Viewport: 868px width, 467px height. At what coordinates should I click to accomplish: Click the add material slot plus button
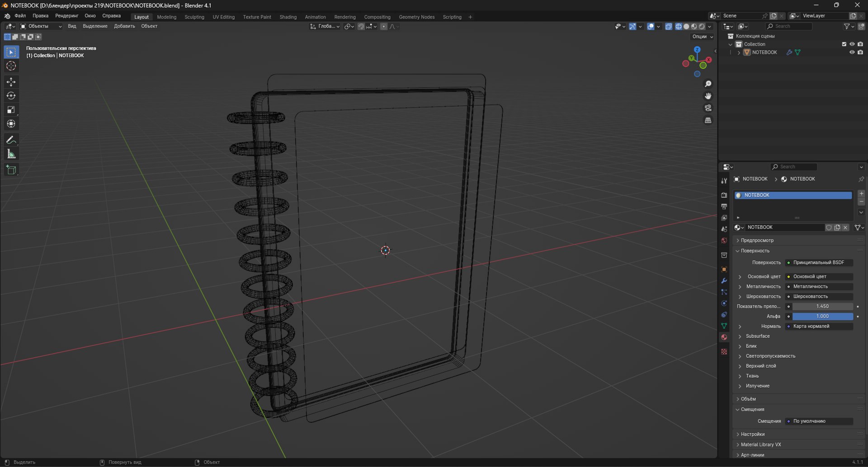[x=861, y=193]
